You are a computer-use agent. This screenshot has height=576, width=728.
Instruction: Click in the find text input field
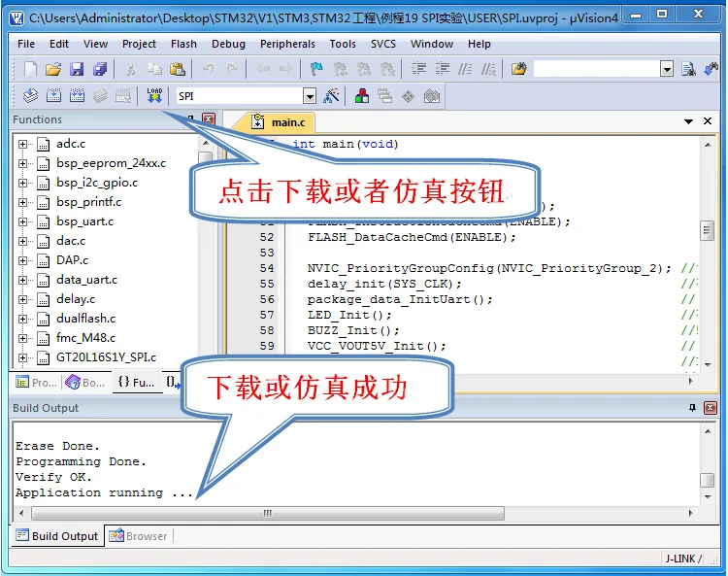pyautogui.click(x=597, y=69)
